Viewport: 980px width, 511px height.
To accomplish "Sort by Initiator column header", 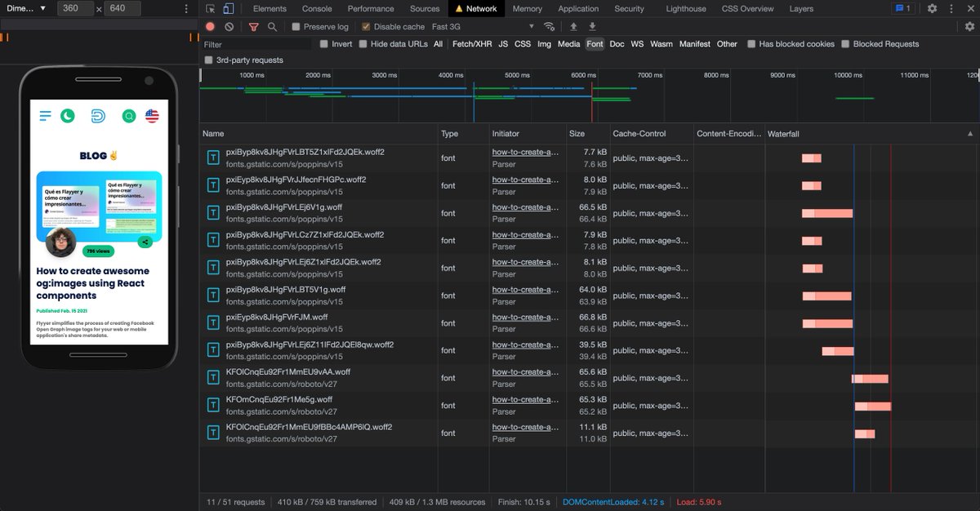I will 527,133.
